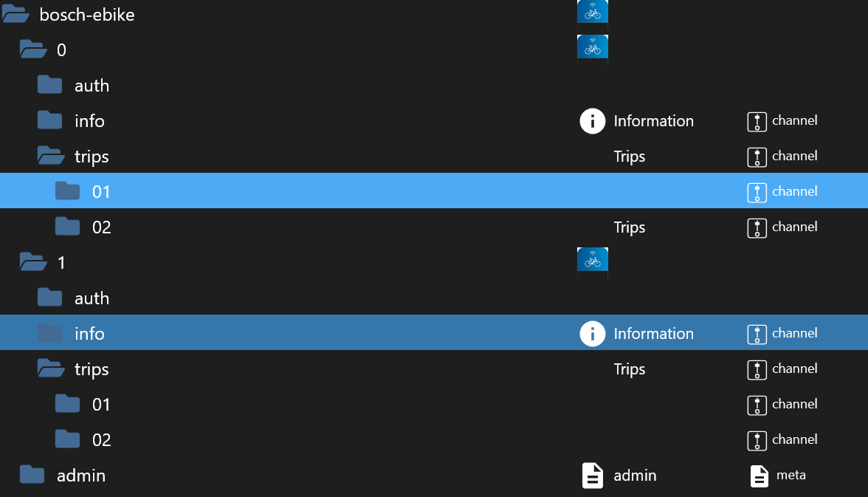Click the bike icon in instance 0 row
Screen dimensions: 868x497
592,48
